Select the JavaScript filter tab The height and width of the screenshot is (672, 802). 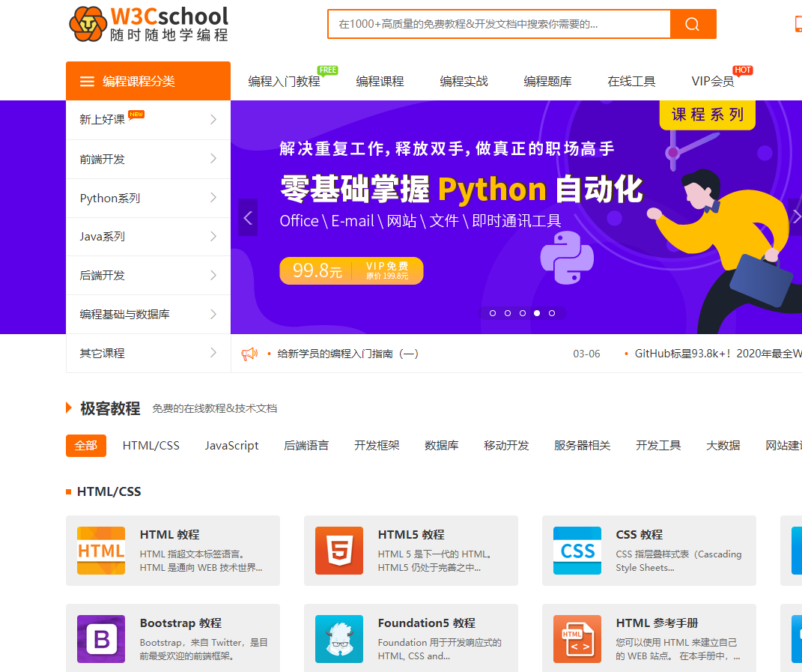point(231,445)
